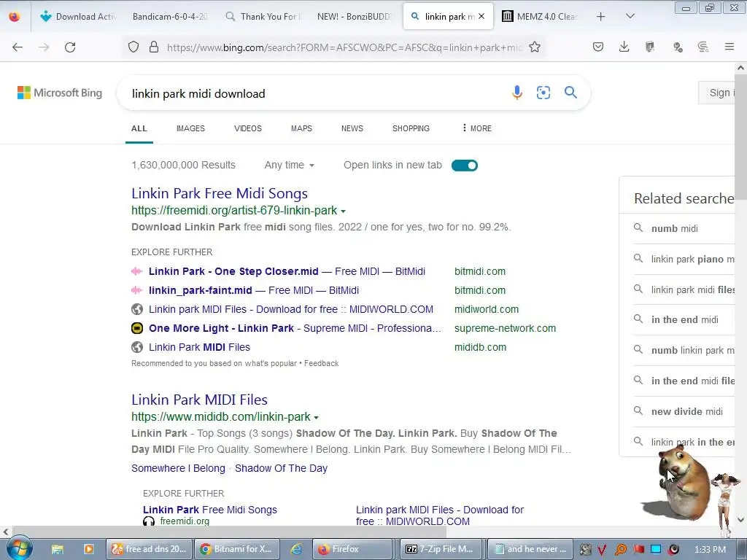Go back using the browser back arrow
The image size is (747, 560).
(18, 47)
